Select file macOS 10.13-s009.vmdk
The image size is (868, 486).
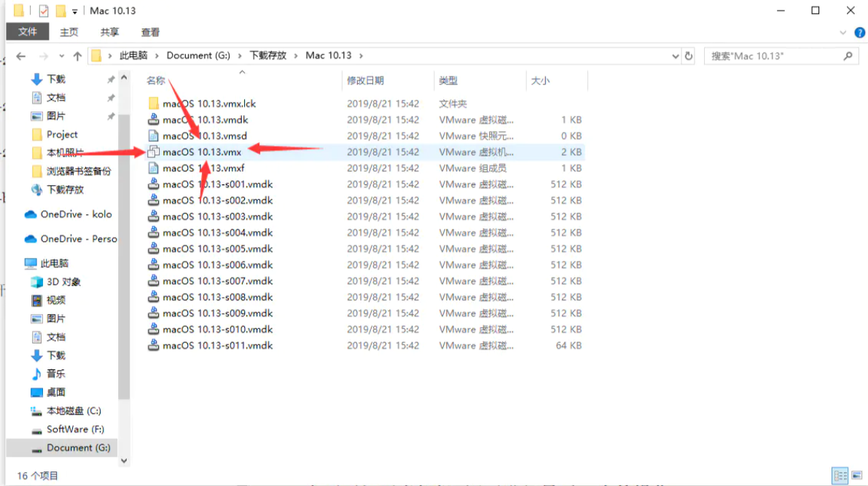[x=218, y=313]
